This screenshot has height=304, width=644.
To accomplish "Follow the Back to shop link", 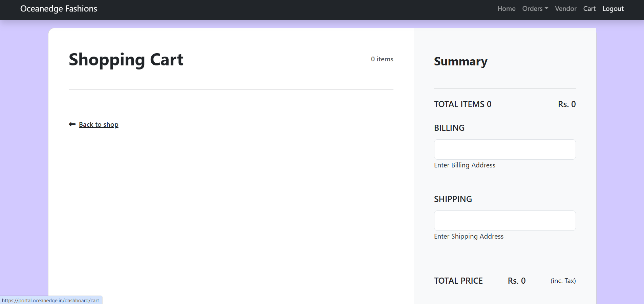I will point(99,125).
